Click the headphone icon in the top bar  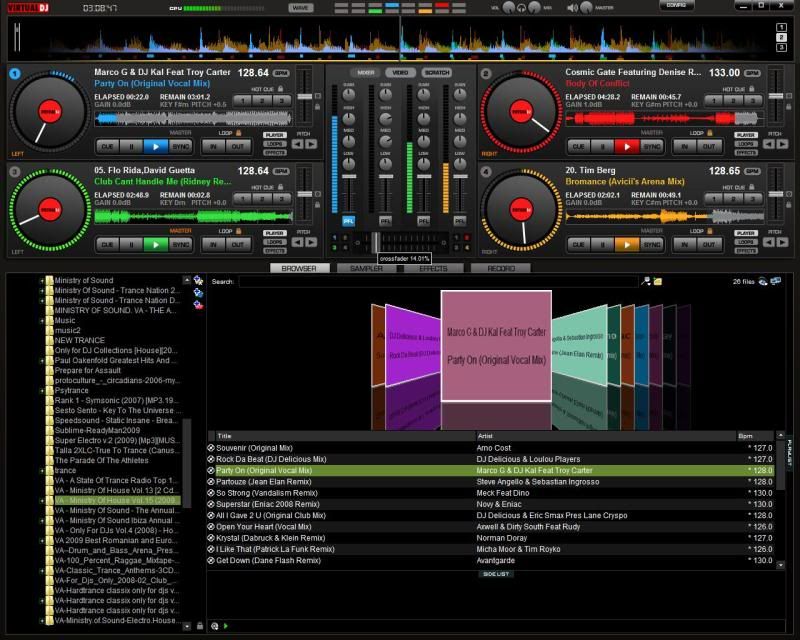[x=521, y=8]
